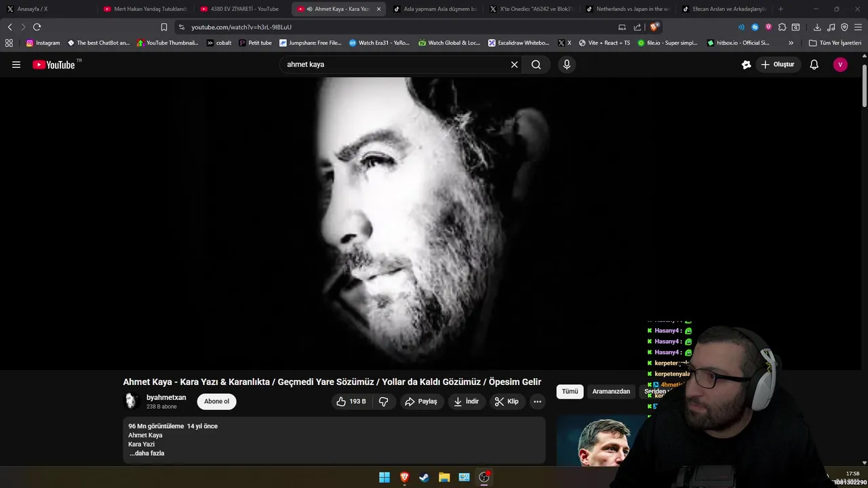Open the Tüm Yer İşaretleri folder
Viewport: 868px width, 488px height.
pos(835,43)
